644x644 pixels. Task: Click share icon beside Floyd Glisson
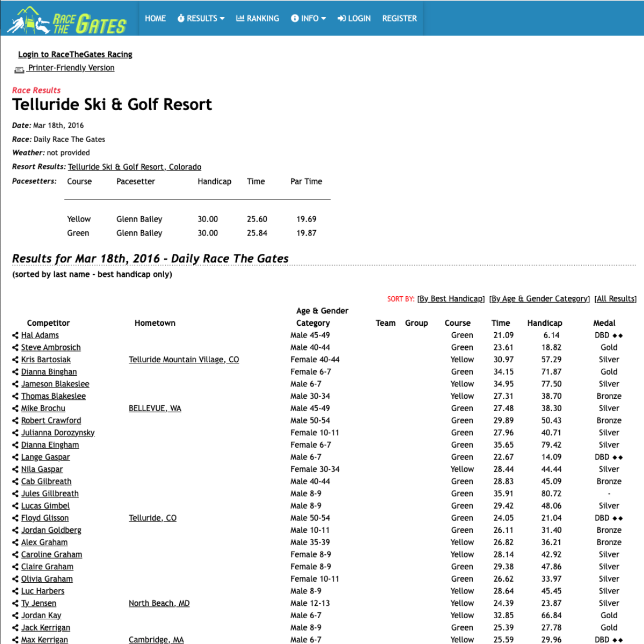(16, 518)
